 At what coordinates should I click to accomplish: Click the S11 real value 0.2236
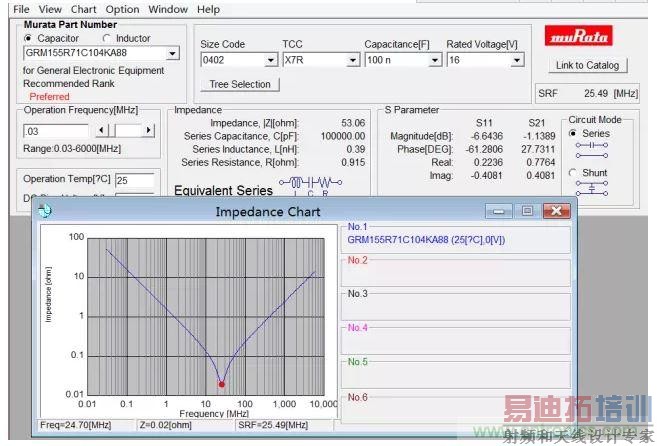tap(488, 162)
